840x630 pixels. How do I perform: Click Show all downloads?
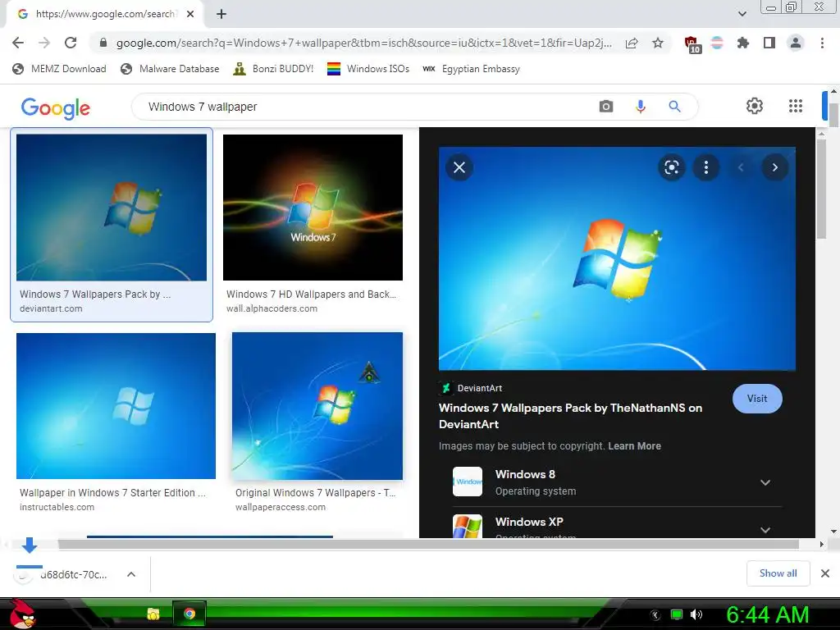778,573
